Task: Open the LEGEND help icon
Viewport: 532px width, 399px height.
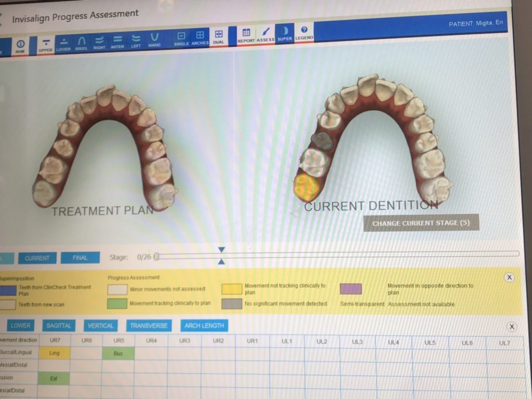Action: pos(303,33)
